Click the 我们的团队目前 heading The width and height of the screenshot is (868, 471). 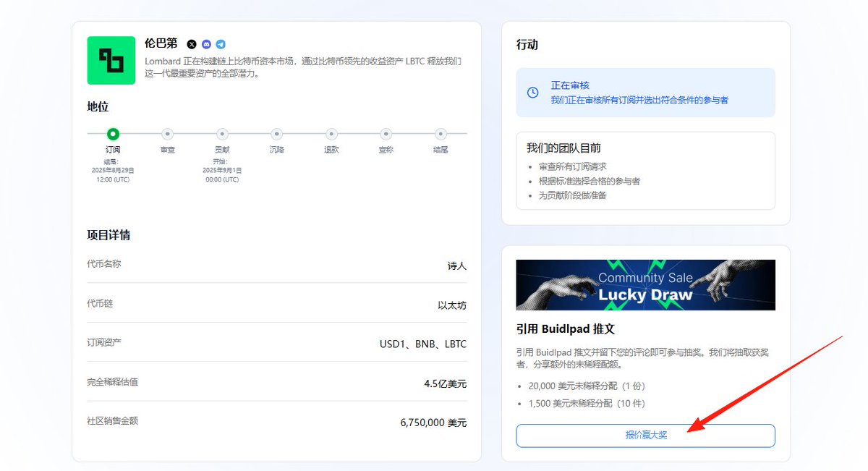pyautogui.click(x=563, y=148)
